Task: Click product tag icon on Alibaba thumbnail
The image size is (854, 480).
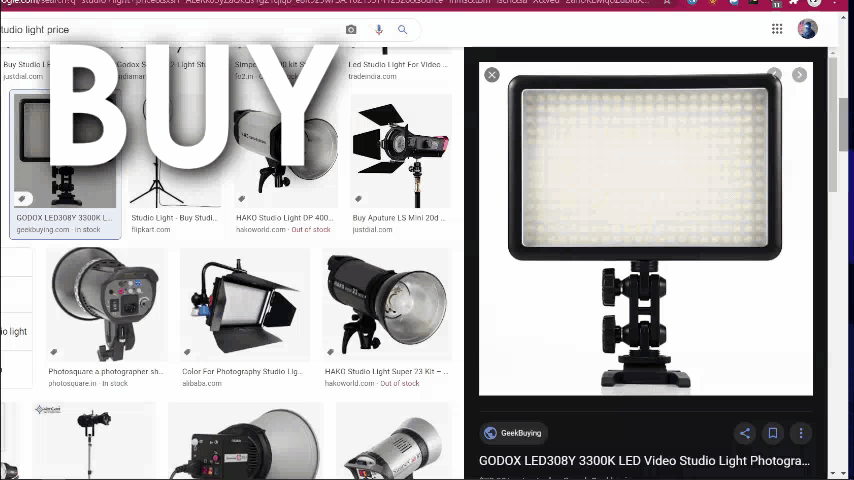Action: pyautogui.click(x=187, y=352)
